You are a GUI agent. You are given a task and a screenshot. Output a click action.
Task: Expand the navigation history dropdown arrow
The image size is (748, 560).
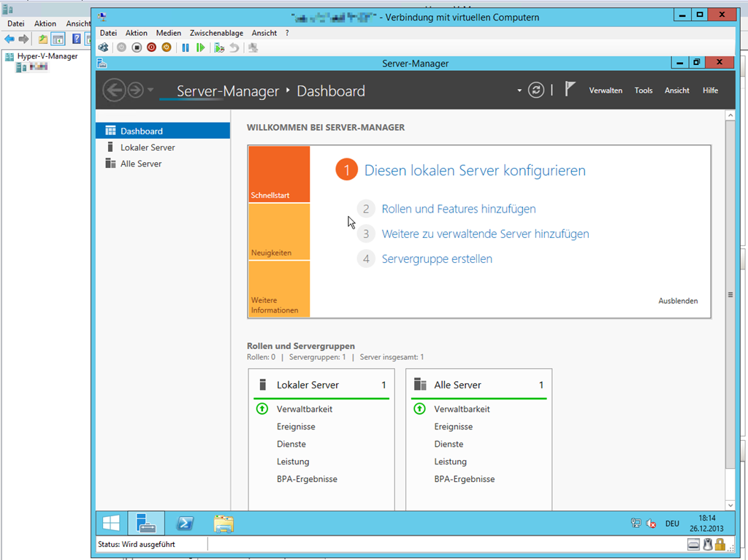pyautogui.click(x=150, y=90)
